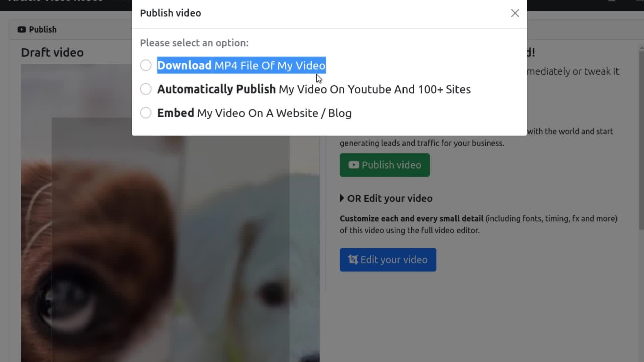
Task: Click the 'Publish video' dialog title
Action: pyautogui.click(x=170, y=13)
